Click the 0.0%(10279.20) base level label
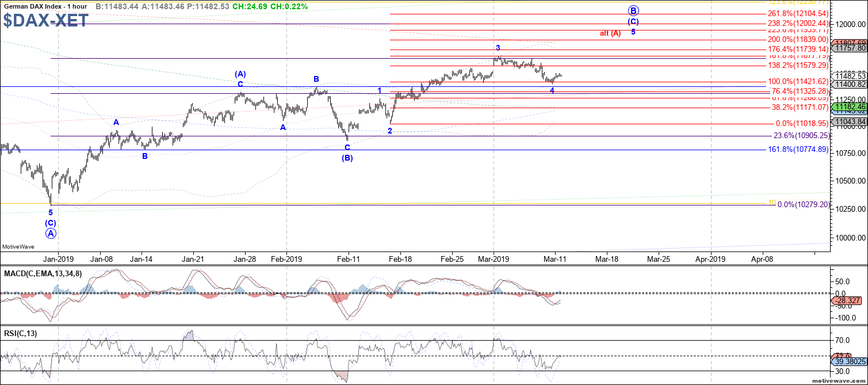The image size is (868, 385). [x=802, y=204]
